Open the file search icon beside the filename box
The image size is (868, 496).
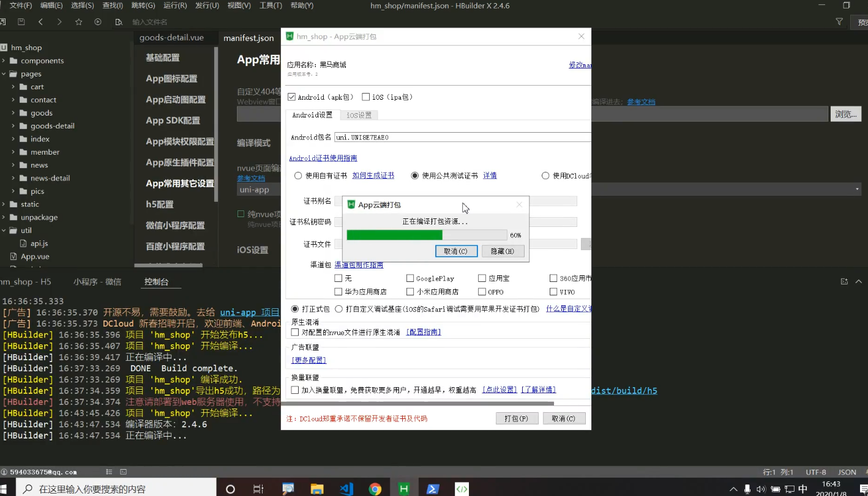click(119, 21)
